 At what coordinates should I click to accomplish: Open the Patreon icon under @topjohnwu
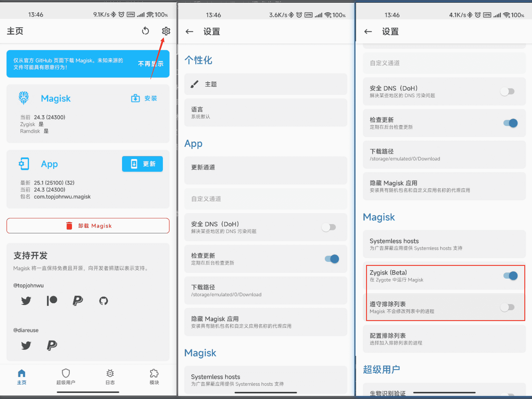pos(52,301)
